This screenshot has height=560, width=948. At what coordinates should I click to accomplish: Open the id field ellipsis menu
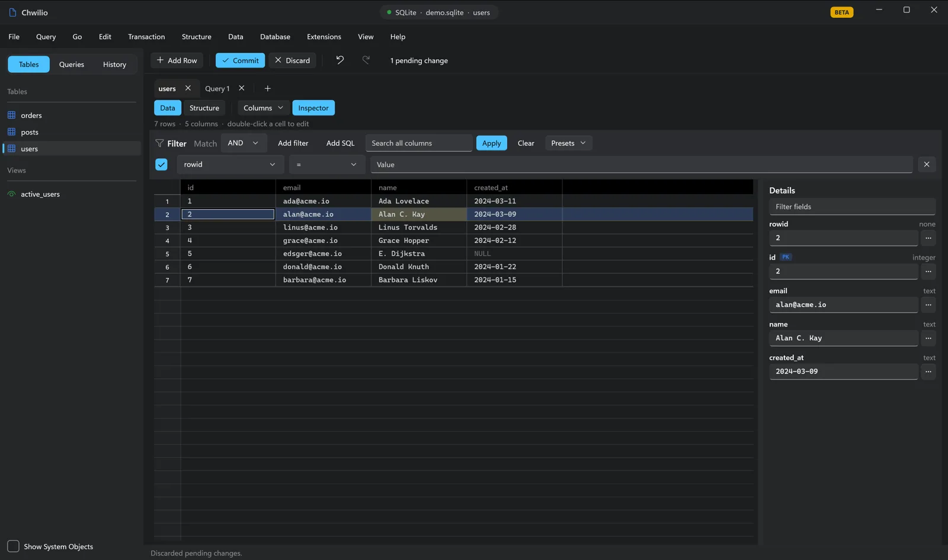(x=928, y=271)
